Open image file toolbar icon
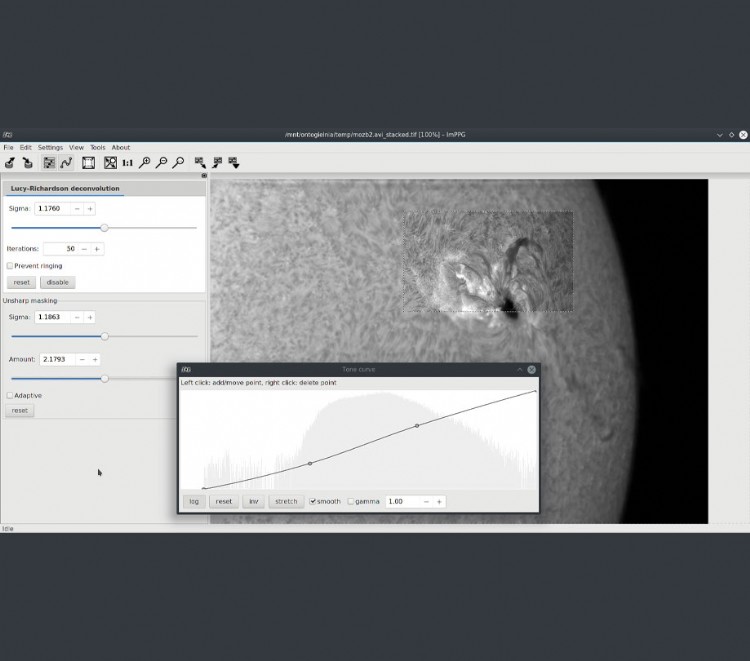The image size is (750, 661). (10, 163)
